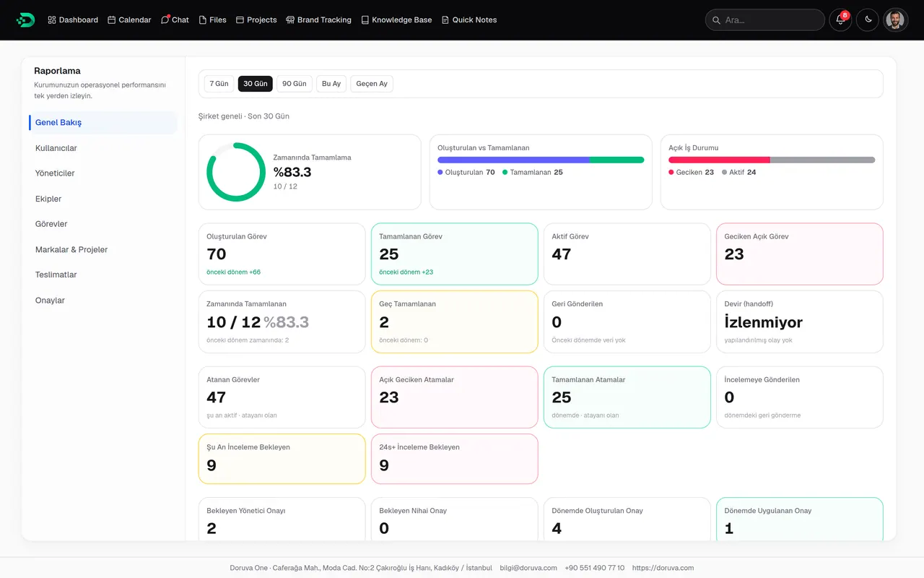Viewport: 924px width, 578px height.
Task: Click the purple Oluşturulan legend dot
Action: 440,173
